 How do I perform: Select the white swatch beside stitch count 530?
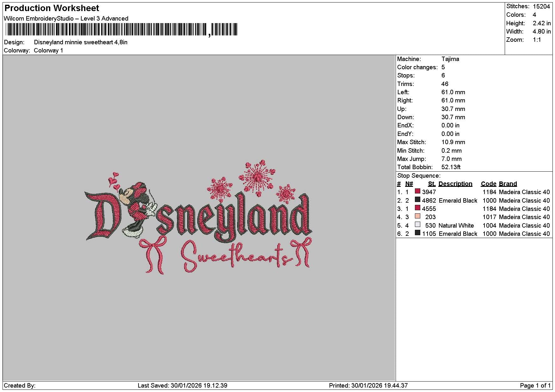coord(417,225)
